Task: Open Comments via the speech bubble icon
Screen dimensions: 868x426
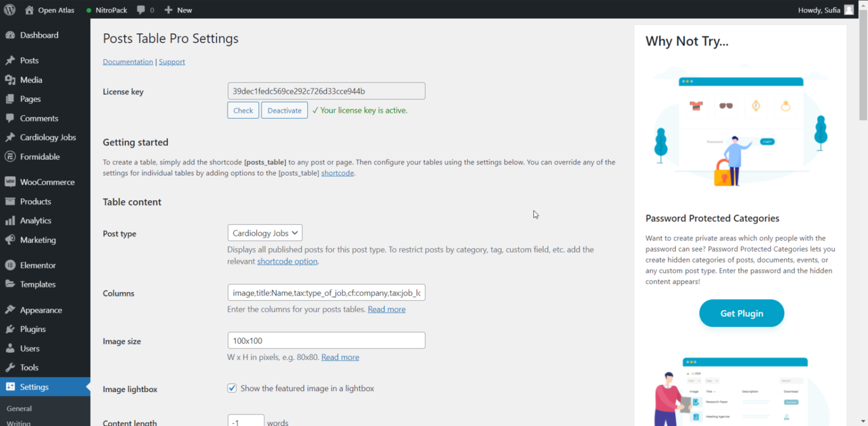Action: point(143,10)
